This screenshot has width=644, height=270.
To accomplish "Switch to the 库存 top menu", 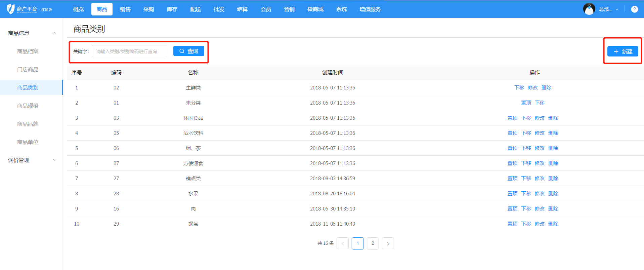I will click(172, 9).
